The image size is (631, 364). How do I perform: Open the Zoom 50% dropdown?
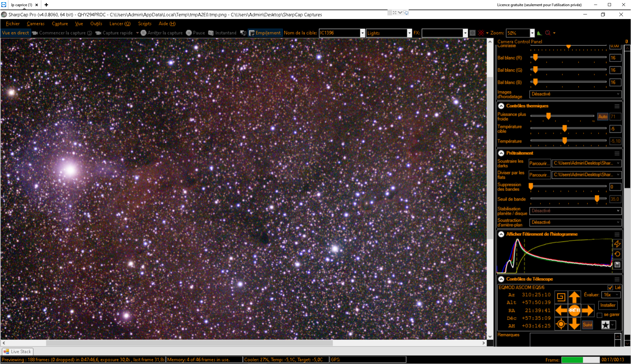532,33
